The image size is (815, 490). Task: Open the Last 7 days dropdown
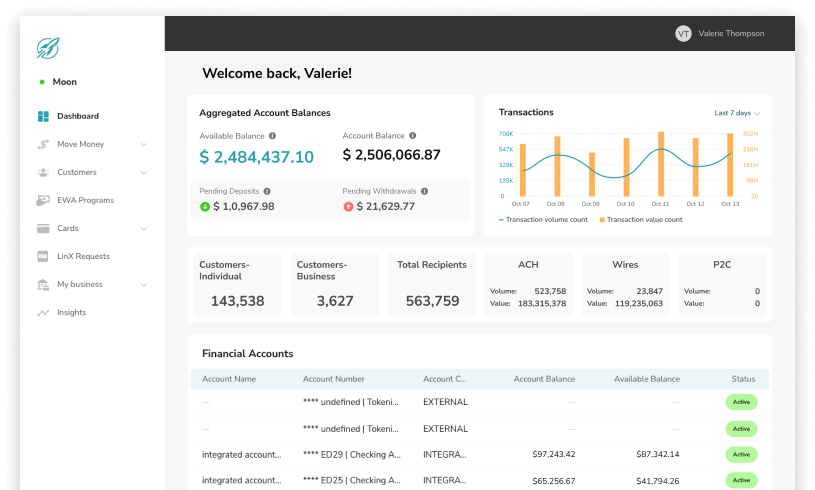tap(737, 113)
